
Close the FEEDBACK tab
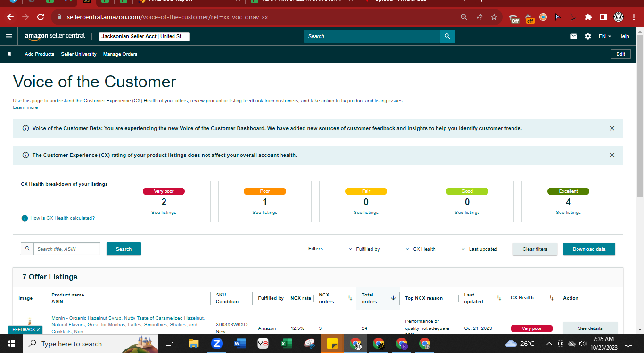click(38, 330)
